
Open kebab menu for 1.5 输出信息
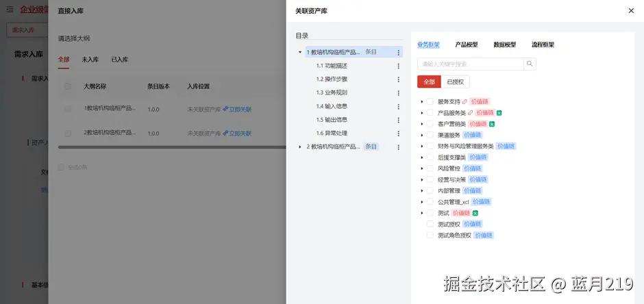point(398,121)
